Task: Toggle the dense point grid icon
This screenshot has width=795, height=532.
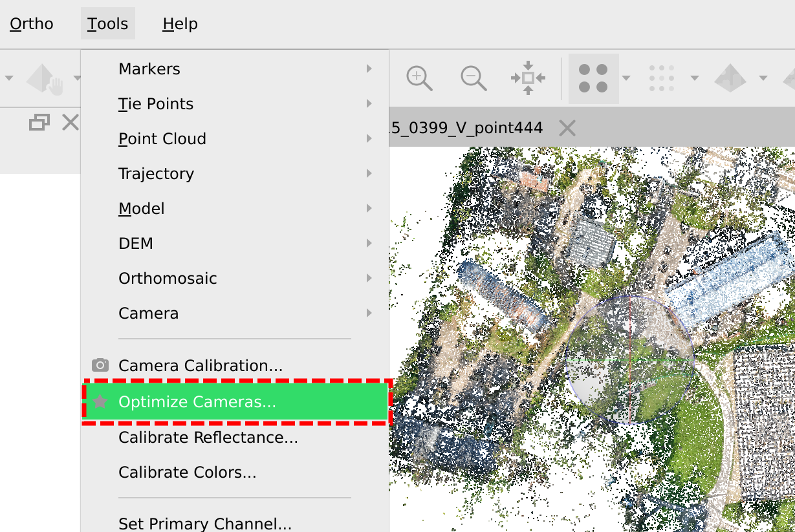Action: [662, 78]
